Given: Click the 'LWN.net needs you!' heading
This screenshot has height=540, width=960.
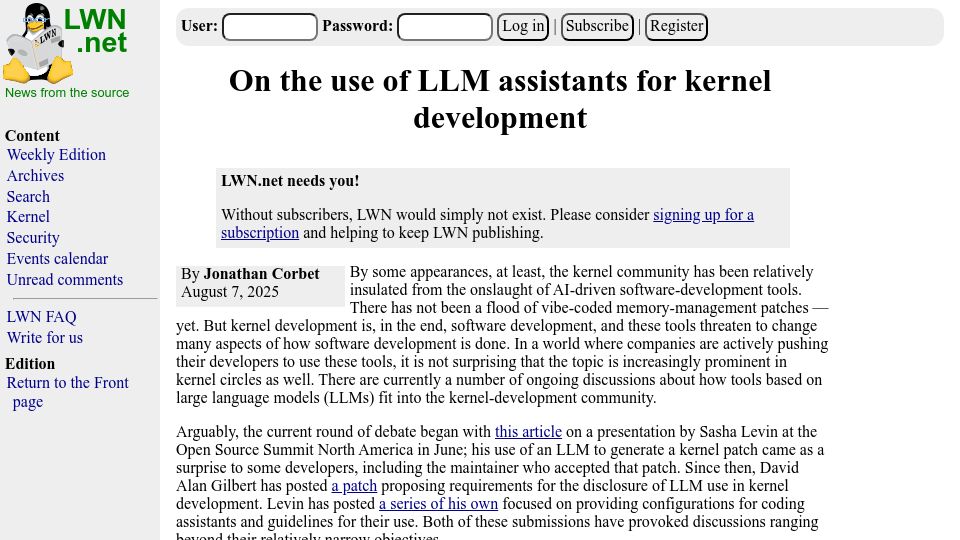Looking at the screenshot, I should click(x=290, y=181).
